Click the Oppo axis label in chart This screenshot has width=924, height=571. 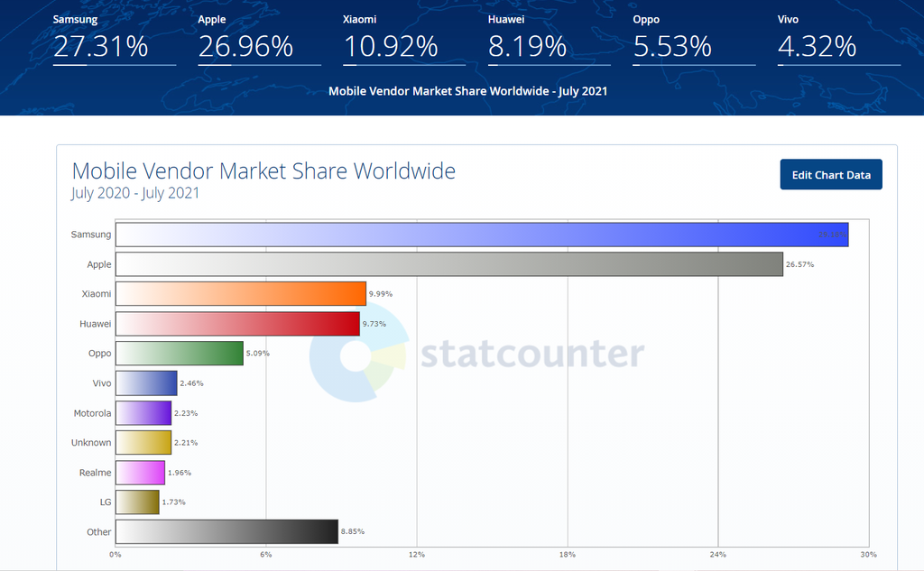[99, 353]
